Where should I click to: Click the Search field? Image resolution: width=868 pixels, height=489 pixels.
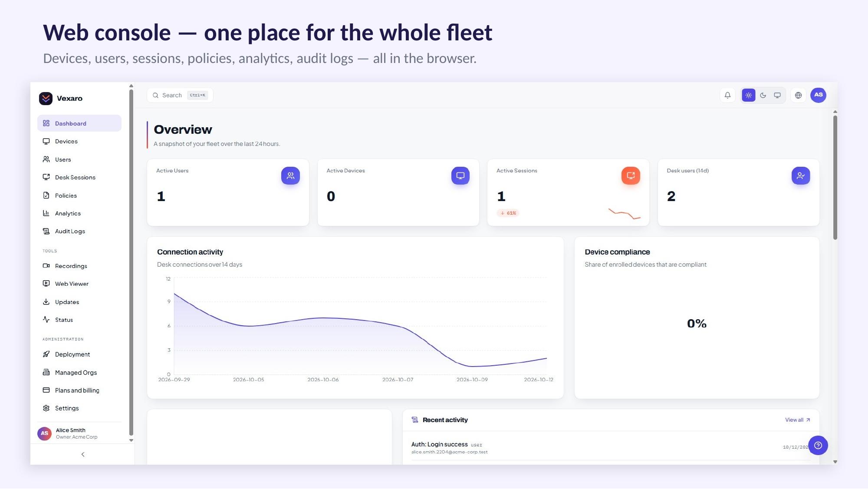180,95
